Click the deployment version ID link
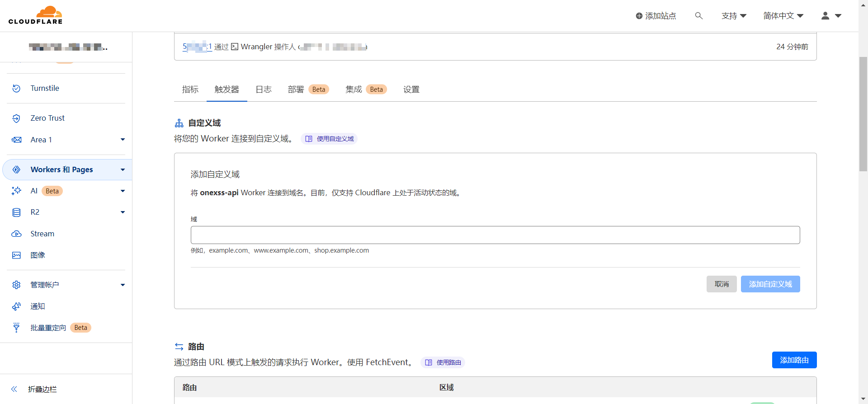The width and height of the screenshot is (868, 404). tap(197, 47)
